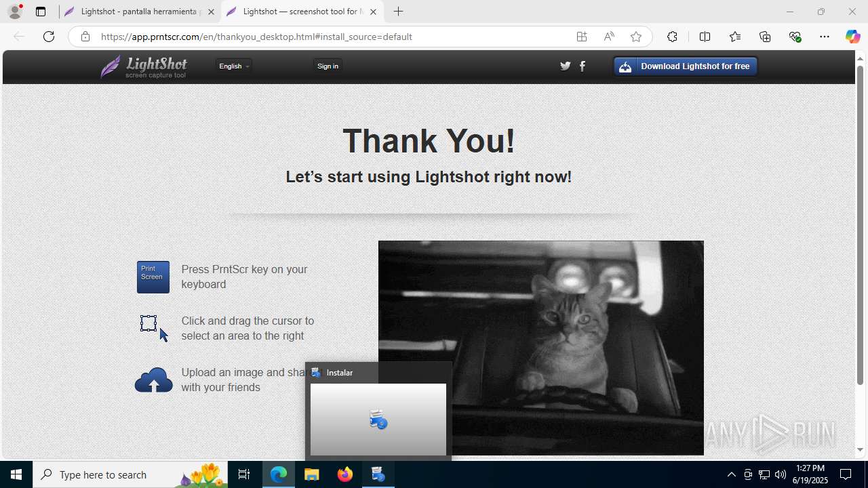Add page to favorites star
868x488 pixels.
636,37
